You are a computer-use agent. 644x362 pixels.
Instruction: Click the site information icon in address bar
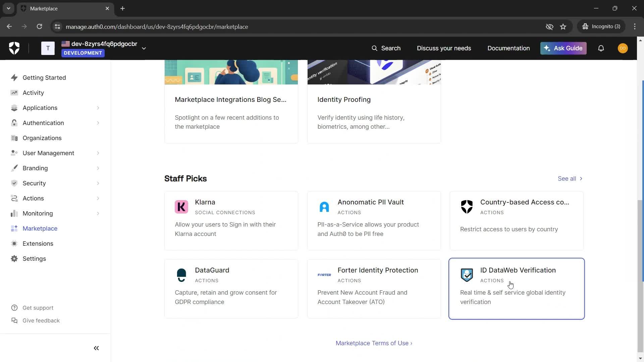(57, 27)
